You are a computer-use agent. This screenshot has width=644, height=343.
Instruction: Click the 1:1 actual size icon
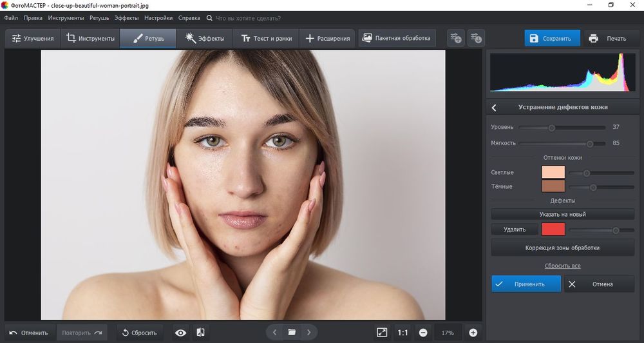click(402, 333)
